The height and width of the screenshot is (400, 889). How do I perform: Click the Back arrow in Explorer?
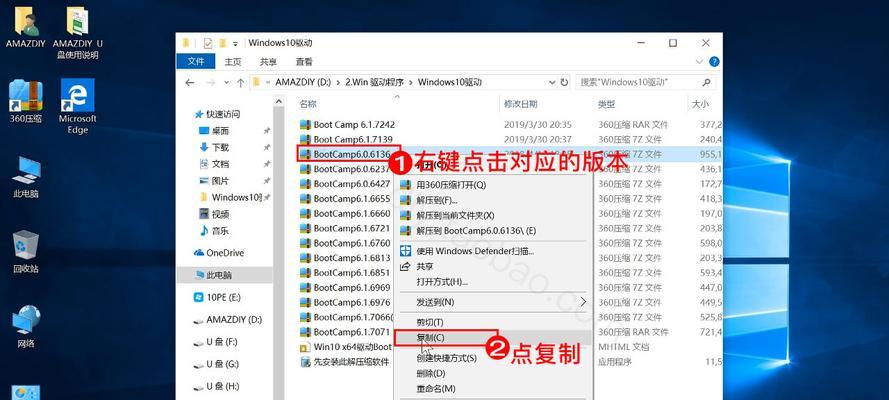(x=190, y=83)
